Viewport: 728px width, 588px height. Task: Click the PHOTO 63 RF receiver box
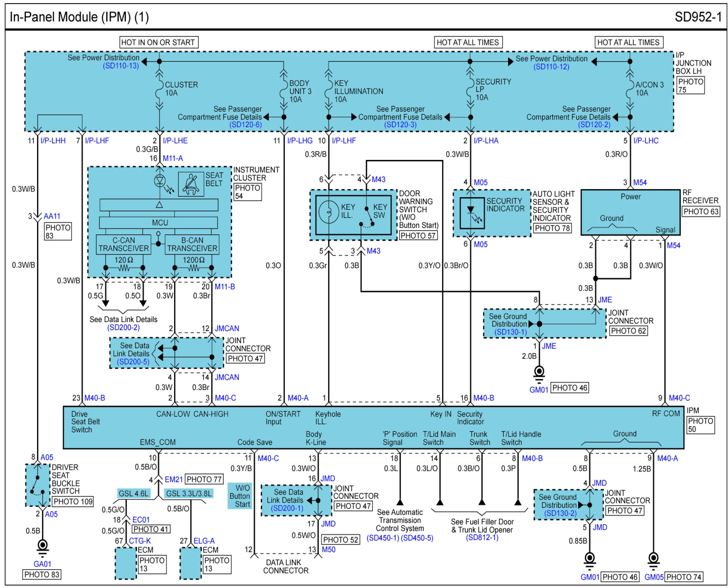point(701,212)
